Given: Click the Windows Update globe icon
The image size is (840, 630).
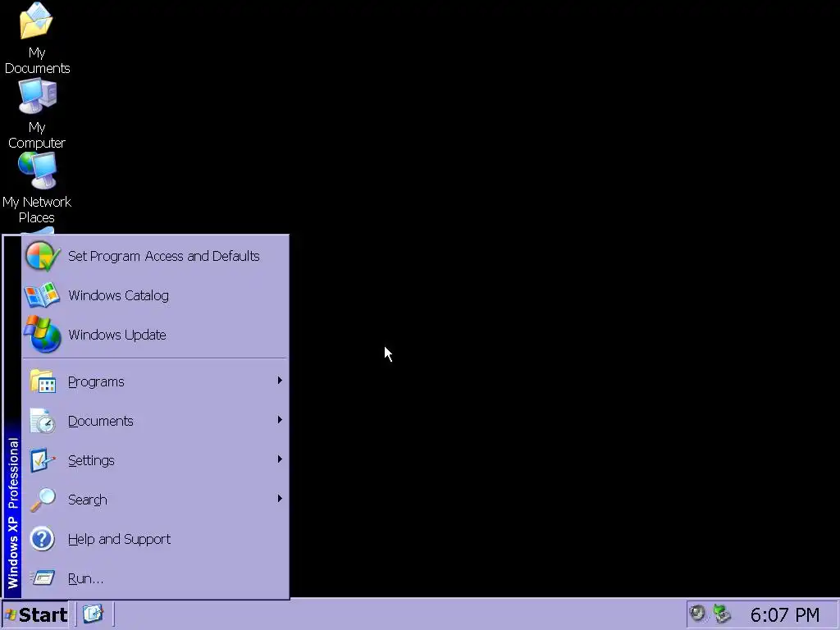Looking at the screenshot, I should [43, 335].
